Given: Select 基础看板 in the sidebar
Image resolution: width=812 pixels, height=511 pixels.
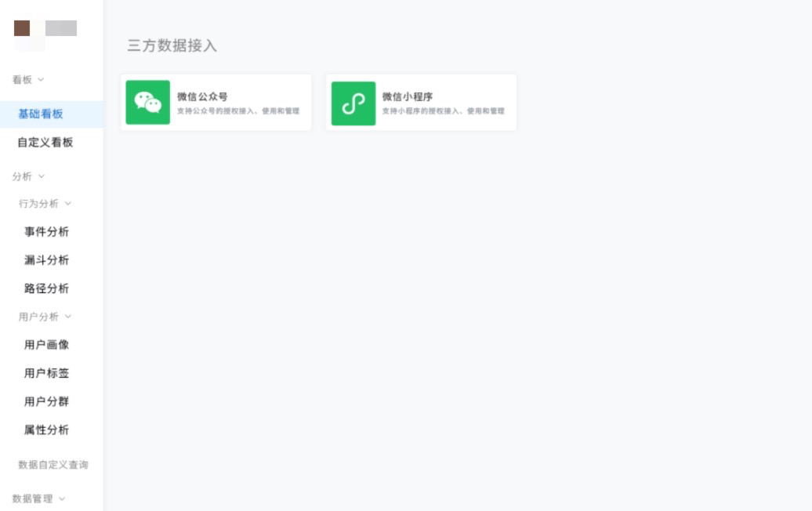Looking at the screenshot, I should tap(52, 114).
